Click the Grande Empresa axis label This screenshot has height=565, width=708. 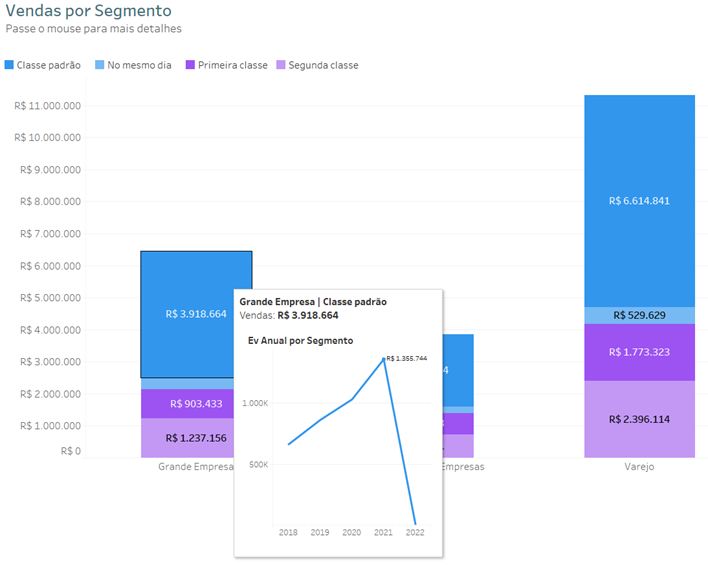tap(196, 467)
